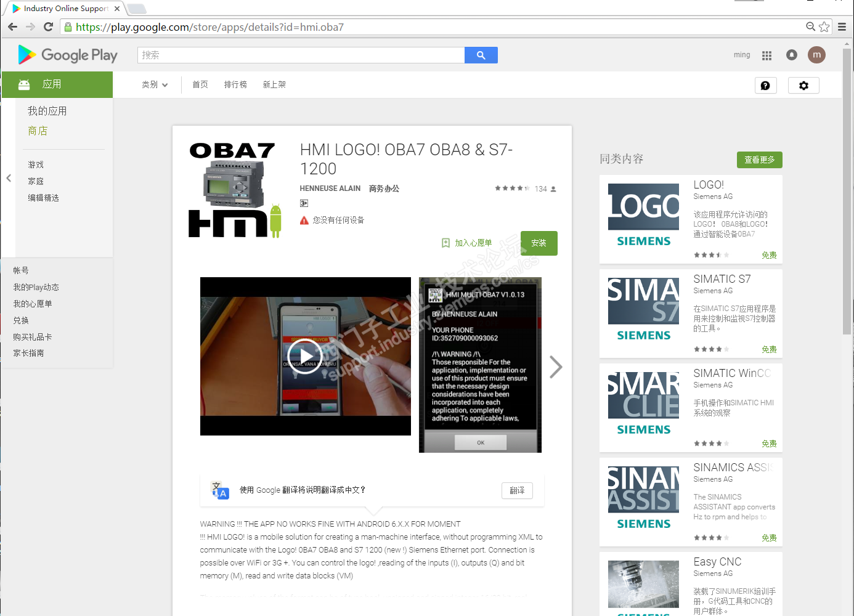The image size is (854, 616).
Task: Click the warning screenshot thumbnail
Action: [480, 365]
